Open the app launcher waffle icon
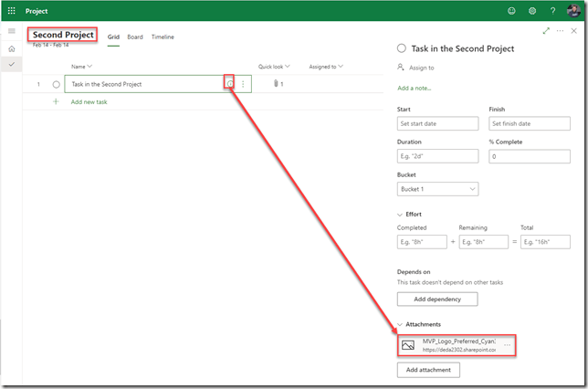Viewport: 588px width, 389px height. pos(11,11)
